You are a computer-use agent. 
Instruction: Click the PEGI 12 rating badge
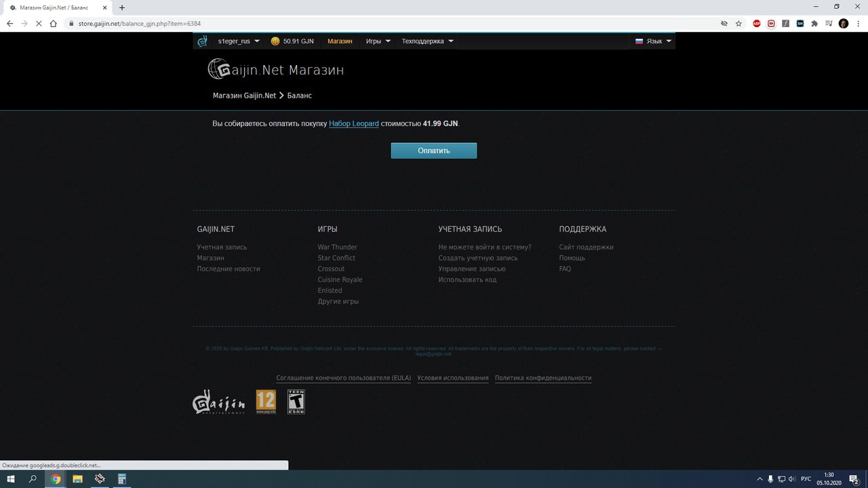[x=266, y=402]
